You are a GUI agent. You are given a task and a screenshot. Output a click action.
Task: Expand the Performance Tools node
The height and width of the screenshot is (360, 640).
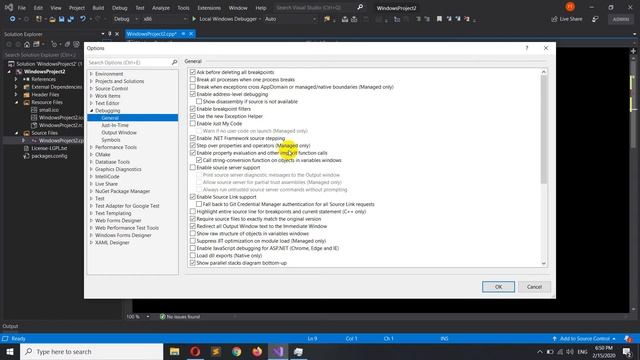coord(91,147)
